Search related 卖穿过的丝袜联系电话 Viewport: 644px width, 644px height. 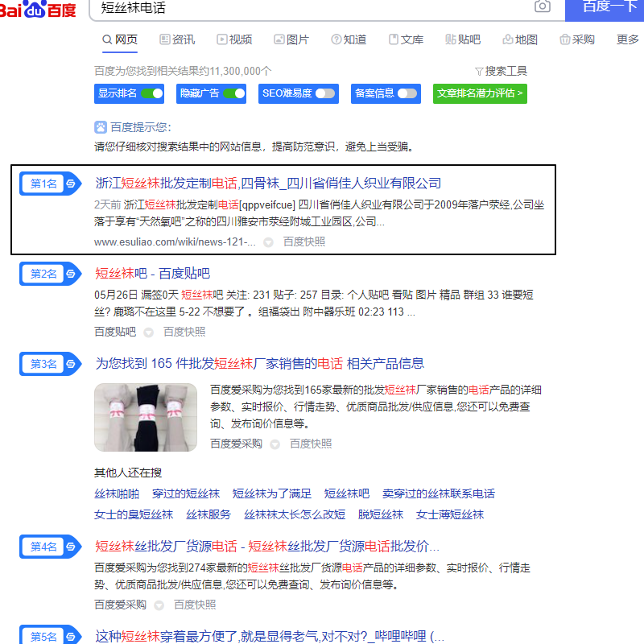click(439, 493)
